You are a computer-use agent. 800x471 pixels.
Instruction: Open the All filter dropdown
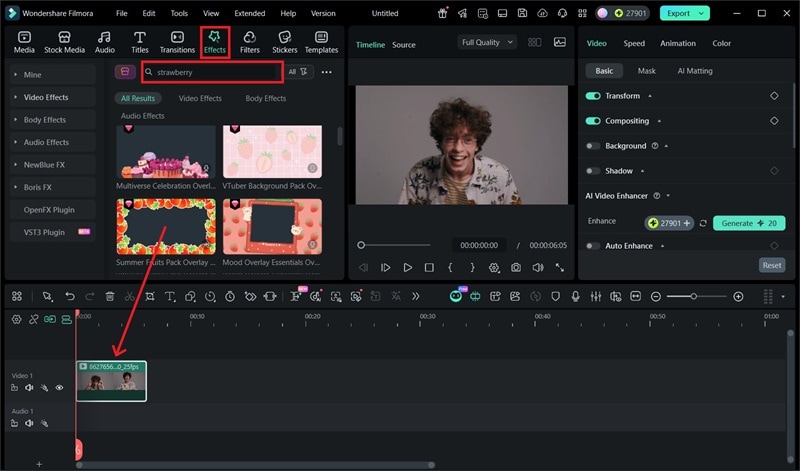pyautogui.click(x=298, y=72)
